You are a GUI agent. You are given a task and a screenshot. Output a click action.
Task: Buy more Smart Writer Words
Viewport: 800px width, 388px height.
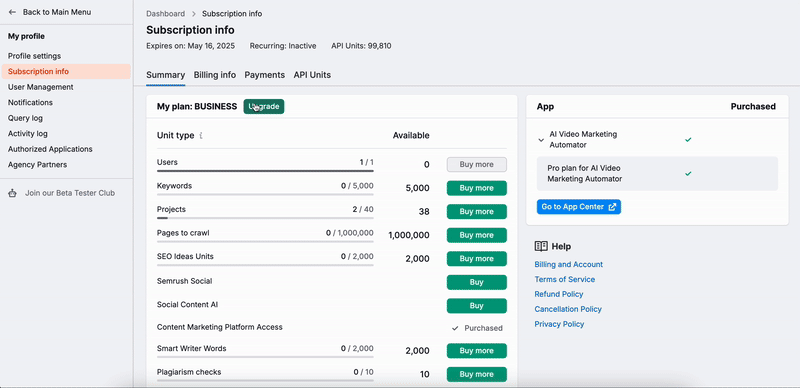tap(477, 351)
